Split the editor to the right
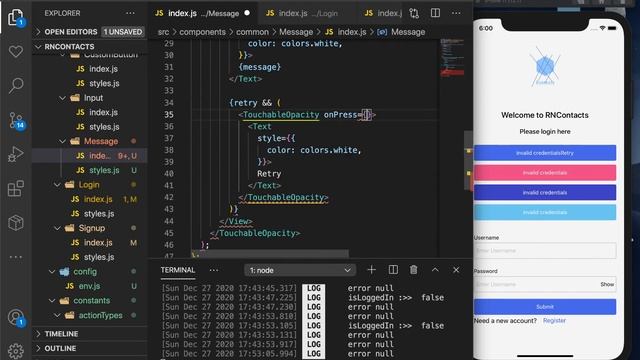The image size is (640, 360). 435,13
